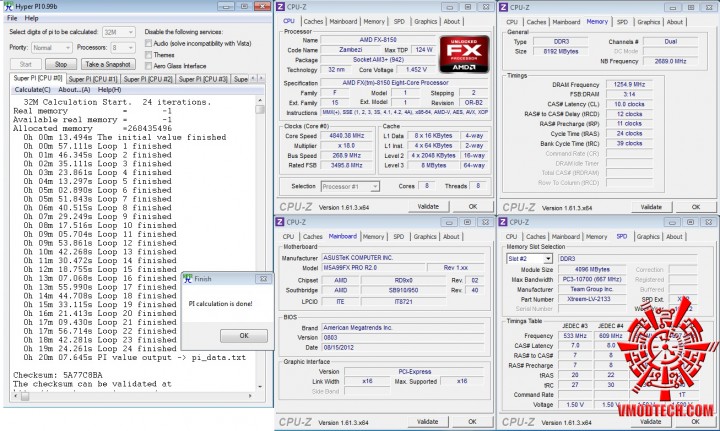Click the Loop 24 finished log line
The height and width of the screenshot is (431, 720).
coord(100,348)
